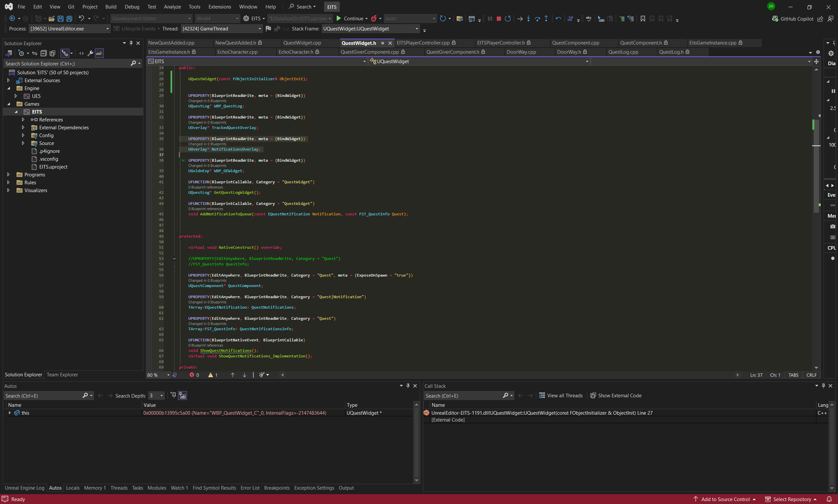Flag the current thread in debug toolbar
The height and width of the screenshot is (504, 838).
pyautogui.click(x=268, y=28)
